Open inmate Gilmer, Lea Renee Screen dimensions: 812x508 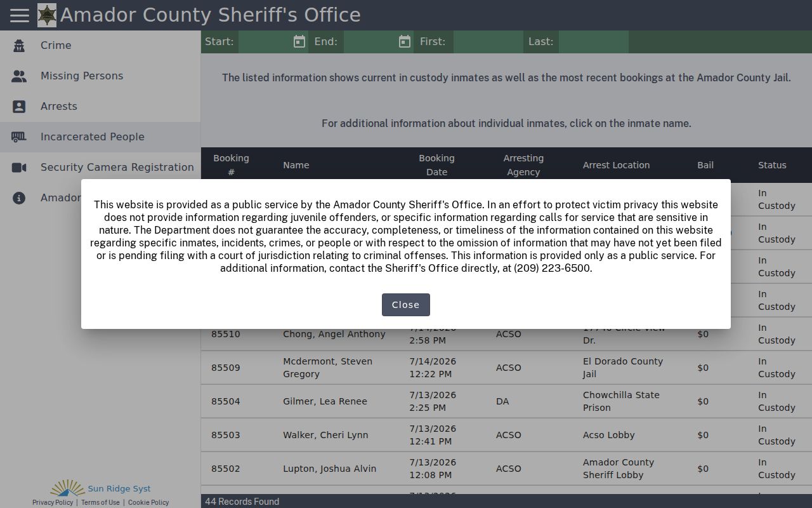(325, 401)
